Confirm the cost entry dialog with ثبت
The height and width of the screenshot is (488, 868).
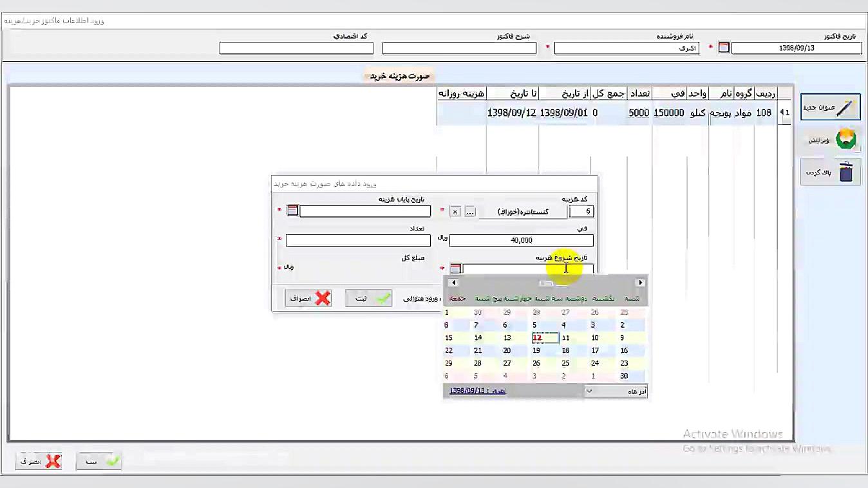click(x=368, y=298)
